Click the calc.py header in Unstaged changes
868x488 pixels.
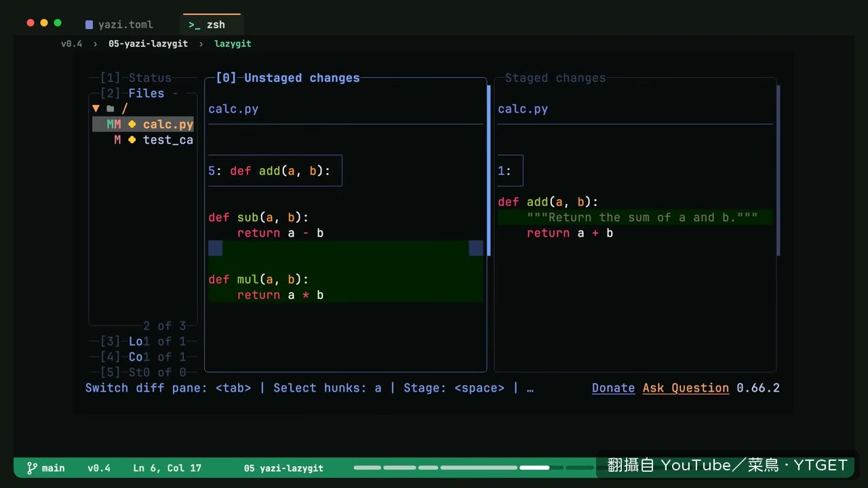[233, 109]
